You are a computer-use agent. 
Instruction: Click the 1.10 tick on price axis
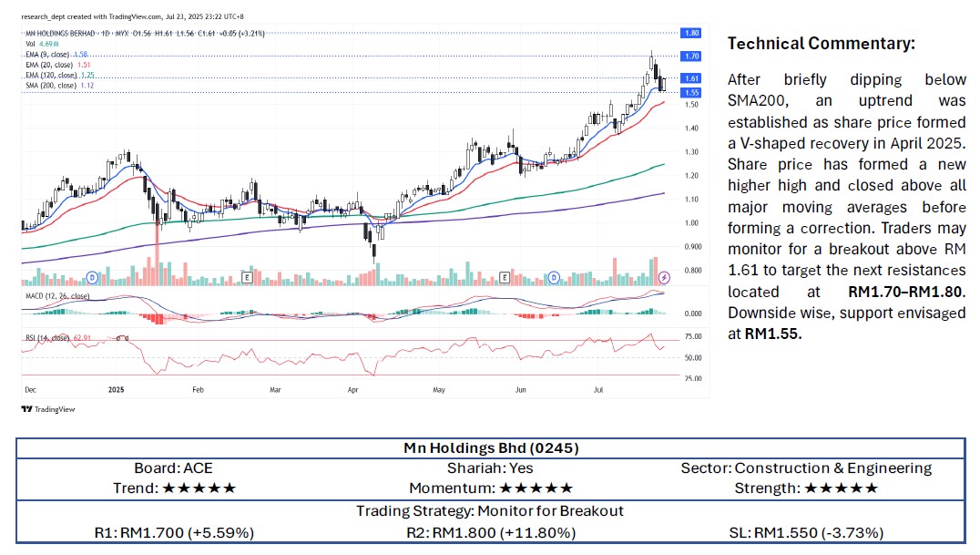pos(691,200)
